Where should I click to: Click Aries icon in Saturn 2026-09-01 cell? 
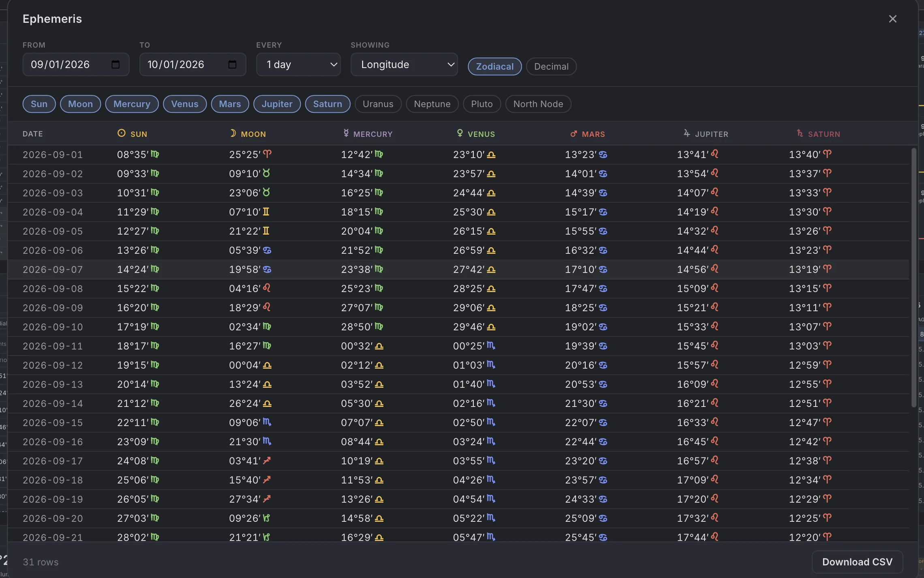pos(827,154)
